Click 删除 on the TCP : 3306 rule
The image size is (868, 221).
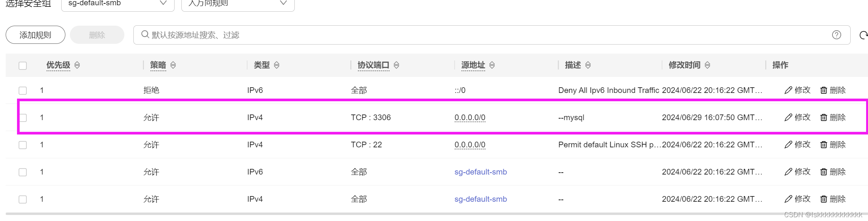(833, 117)
